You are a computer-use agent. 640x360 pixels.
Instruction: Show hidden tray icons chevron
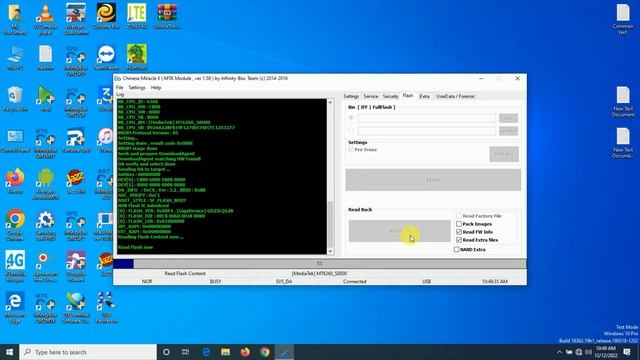(x=559, y=352)
